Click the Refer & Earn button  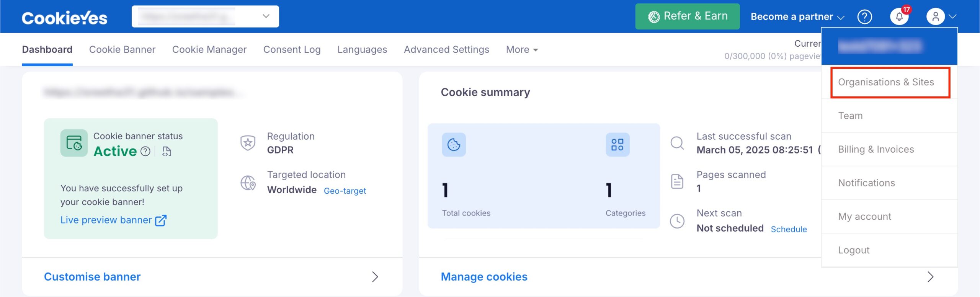pos(688,16)
